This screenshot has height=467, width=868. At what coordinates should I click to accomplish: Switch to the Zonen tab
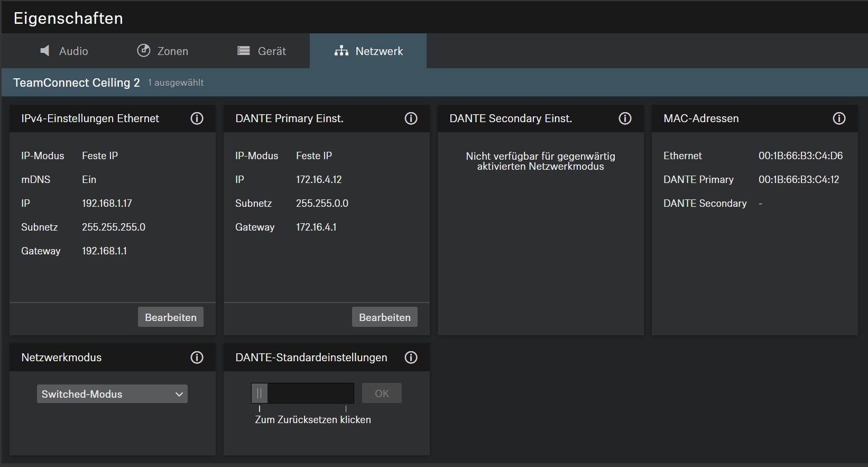tap(163, 51)
